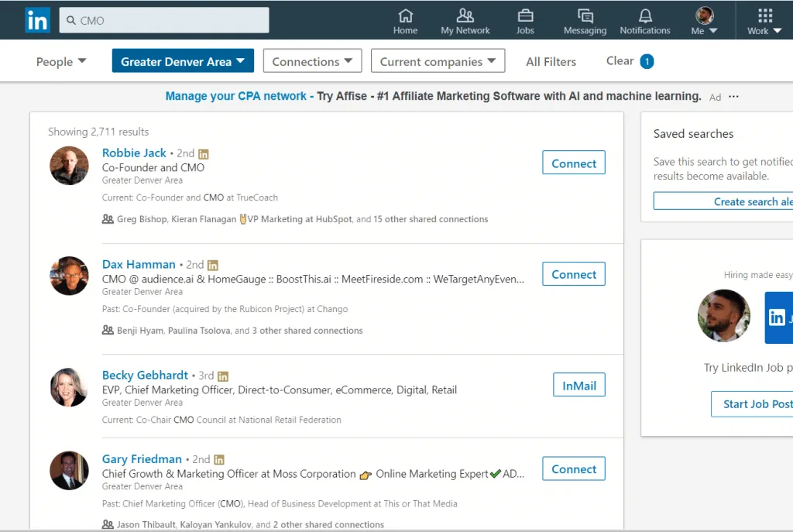This screenshot has height=532, width=793.
Task: View Robbie Jack's shared connections
Action: coord(302,219)
